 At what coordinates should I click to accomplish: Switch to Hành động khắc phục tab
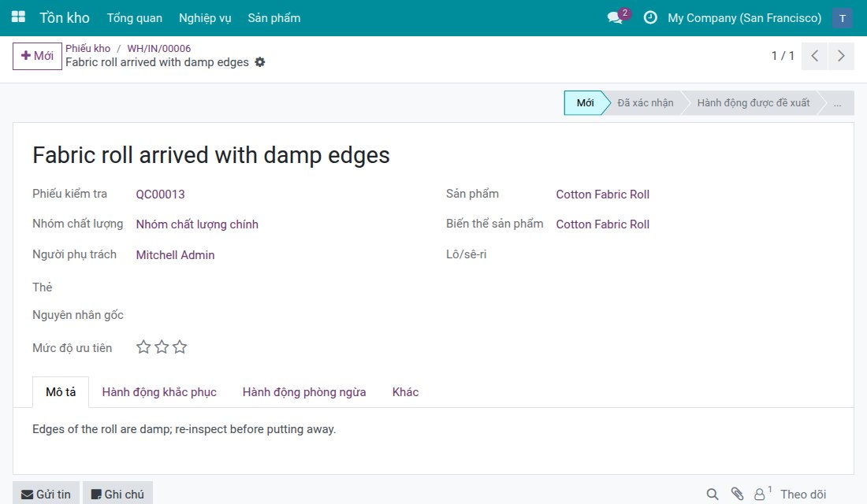click(x=159, y=392)
